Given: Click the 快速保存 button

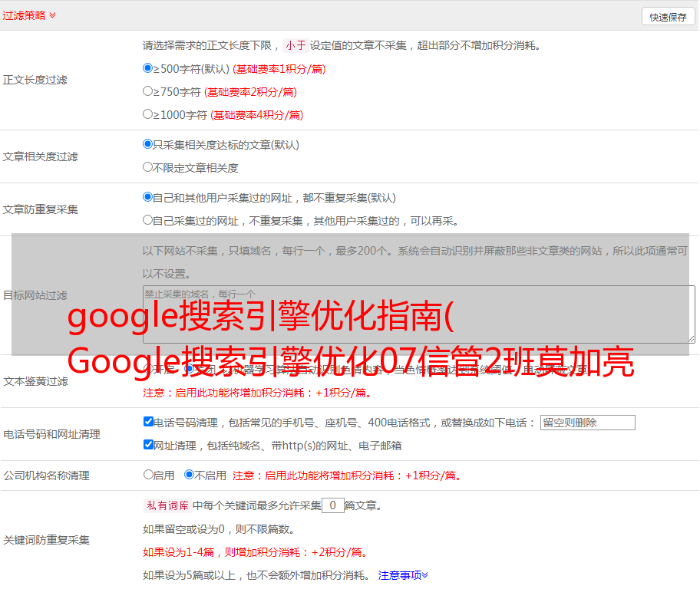Looking at the screenshot, I should point(668,17).
